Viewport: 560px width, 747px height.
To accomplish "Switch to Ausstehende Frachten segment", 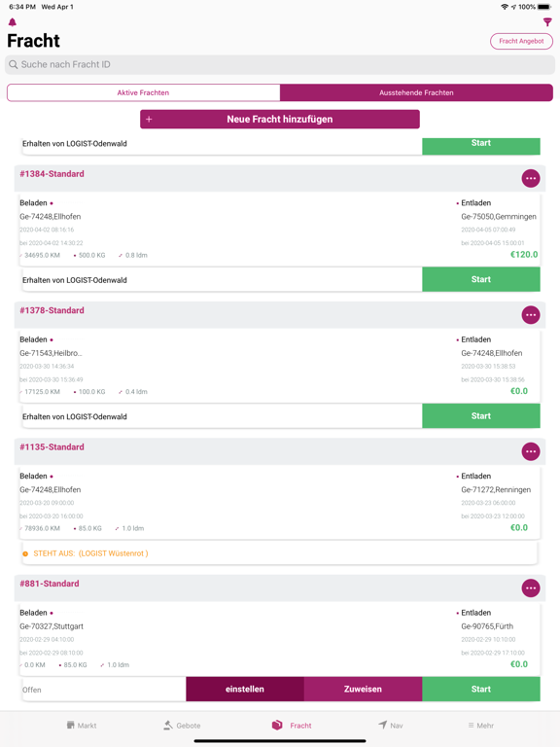I will pos(416,93).
